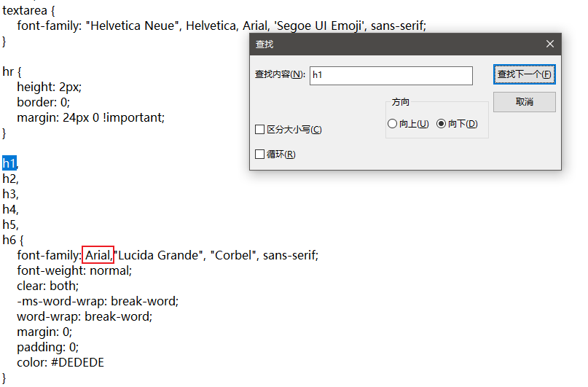The height and width of the screenshot is (387, 588).
Task: Click the font-weight: normal line
Action: pyautogui.click(x=74, y=270)
